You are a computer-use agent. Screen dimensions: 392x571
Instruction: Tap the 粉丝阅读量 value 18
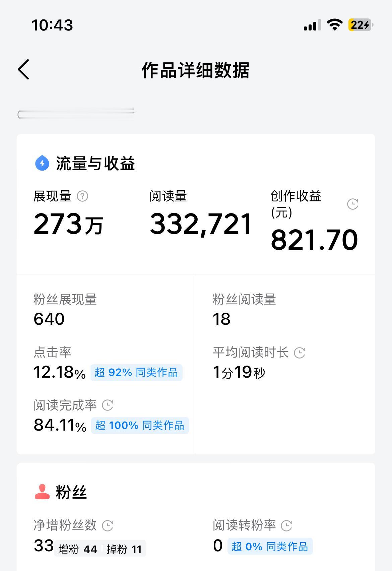[x=221, y=319]
